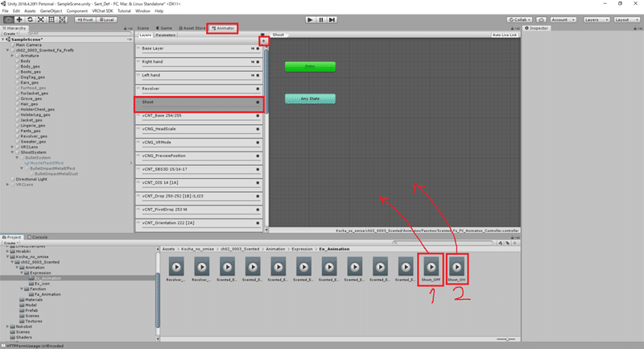644x349 pixels.
Task: Open the Collab dropdown
Action: click(519, 19)
